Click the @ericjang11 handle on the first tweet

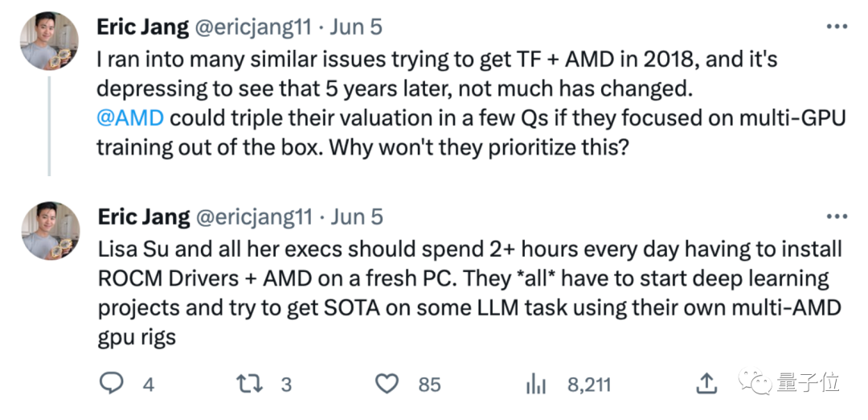[251, 27]
